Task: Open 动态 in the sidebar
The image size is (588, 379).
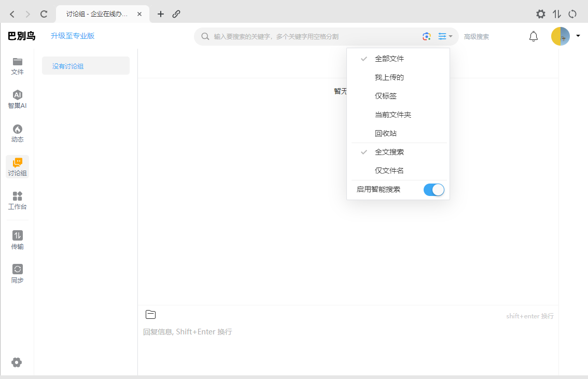Action: click(x=17, y=133)
